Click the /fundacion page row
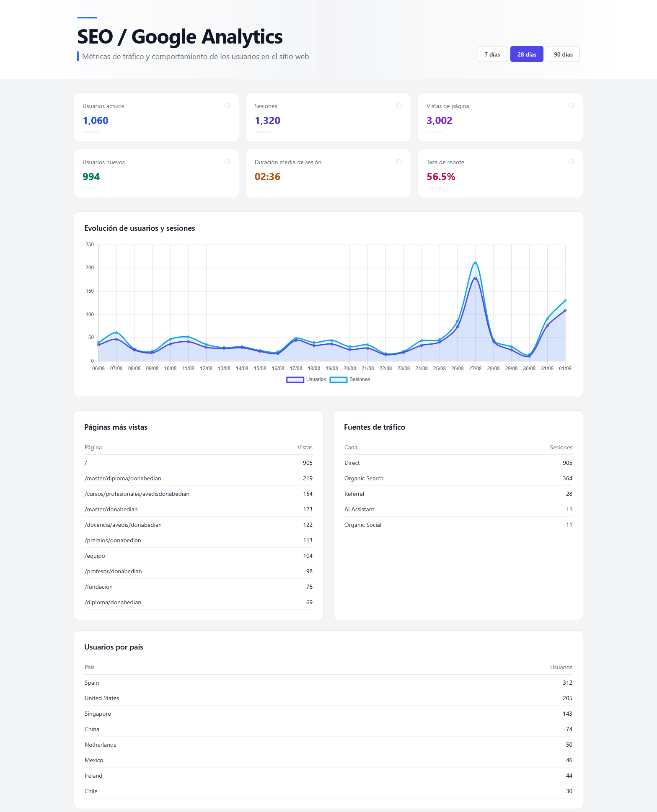The width and height of the screenshot is (657, 812). pos(199,587)
